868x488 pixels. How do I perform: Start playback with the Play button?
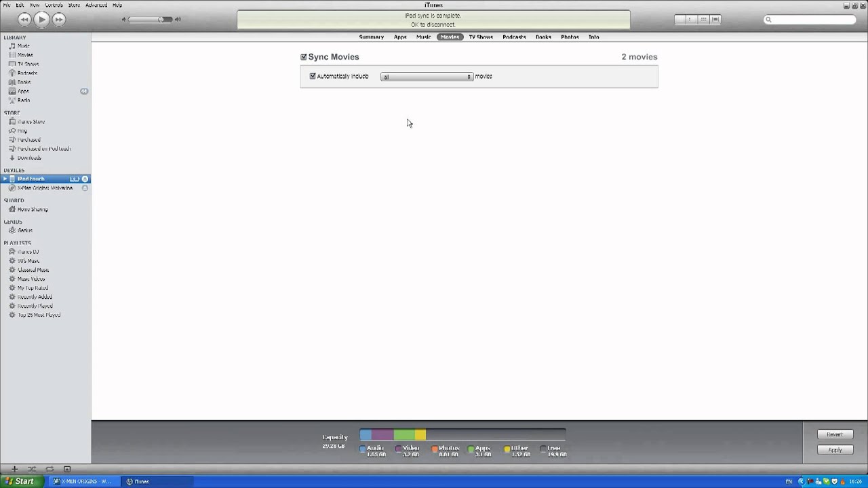41,19
